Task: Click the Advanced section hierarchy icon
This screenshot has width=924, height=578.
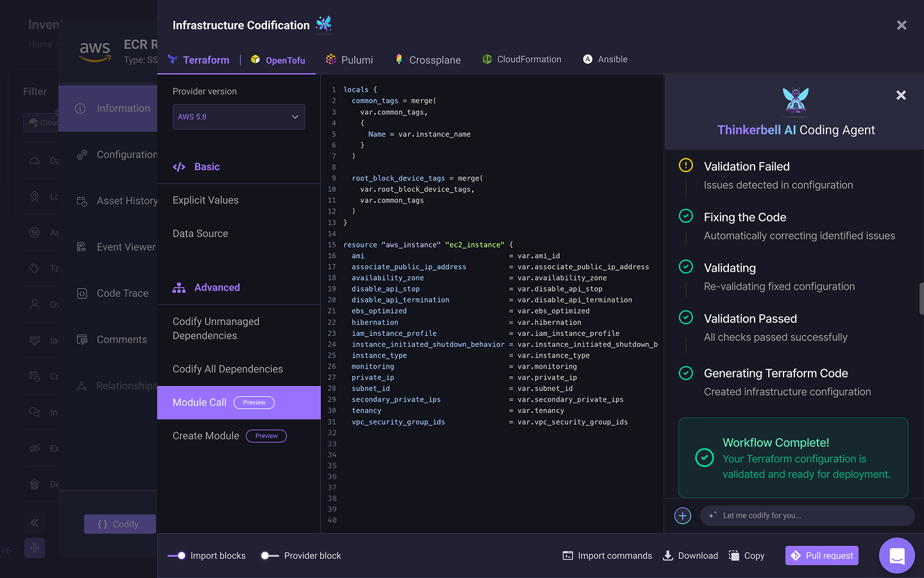Action: 179,288
